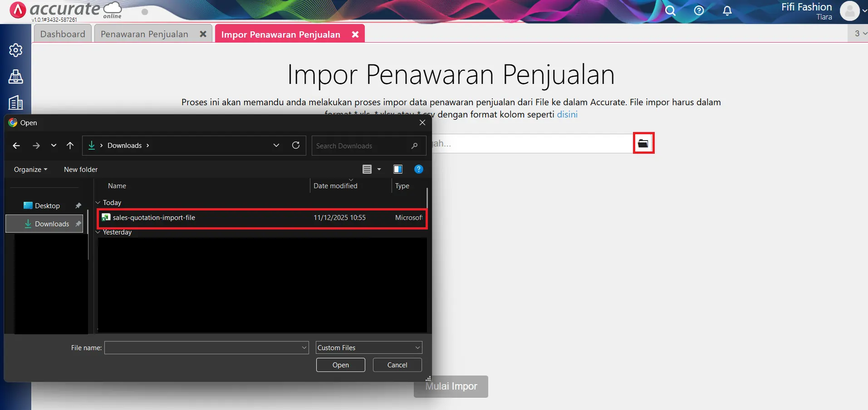Click the search magnifier in the top bar
868x410 pixels.
(x=670, y=10)
